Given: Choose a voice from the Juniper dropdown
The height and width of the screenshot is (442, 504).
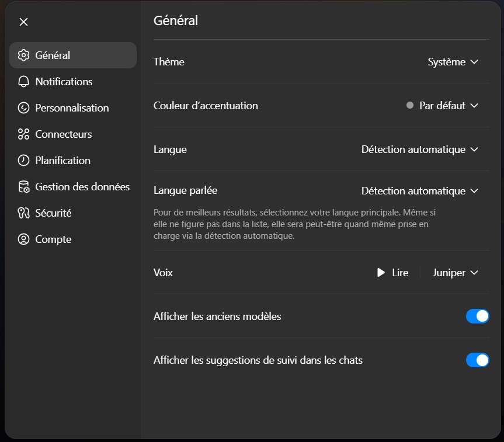Looking at the screenshot, I should (x=456, y=273).
